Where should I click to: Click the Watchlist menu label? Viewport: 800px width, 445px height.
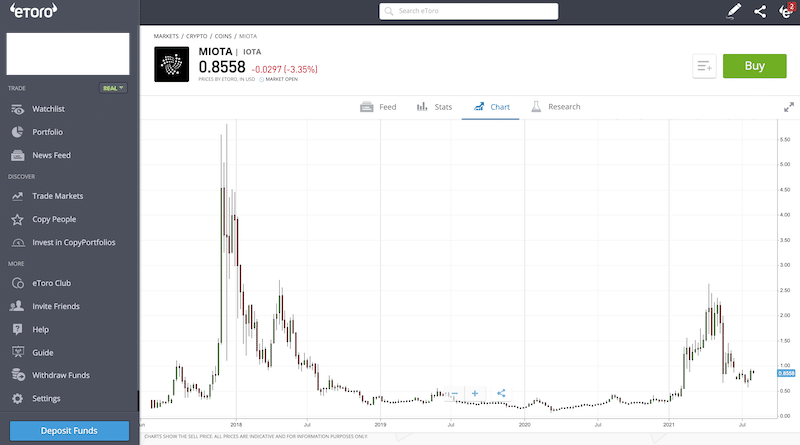(x=48, y=109)
